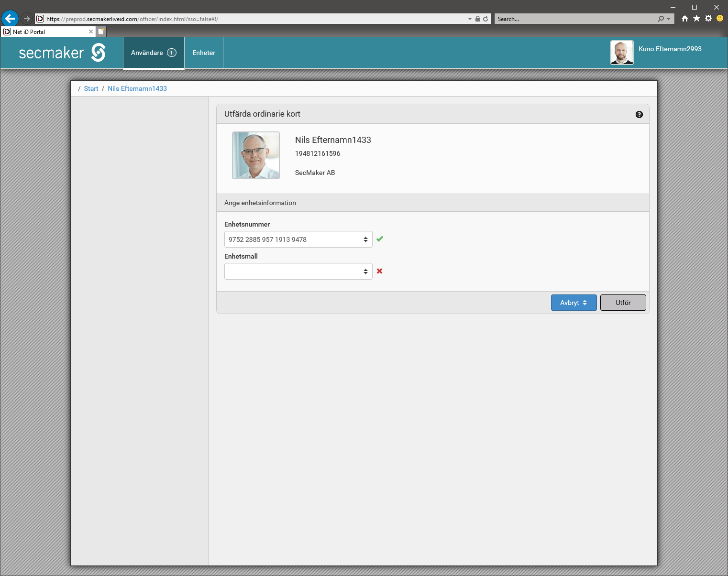Image resolution: width=728 pixels, height=576 pixels.
Task: Open the address bar history dropdown arrow
Action: (470, 19)
